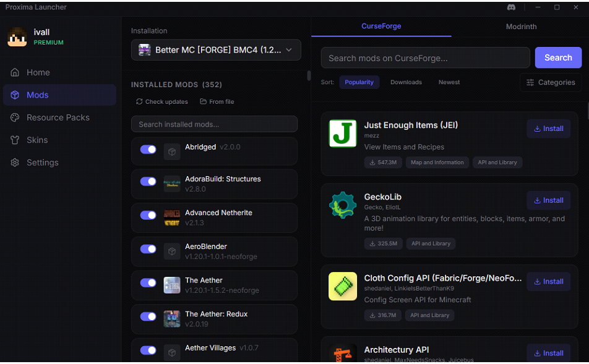Click Check updates button

tap(162, 102)
